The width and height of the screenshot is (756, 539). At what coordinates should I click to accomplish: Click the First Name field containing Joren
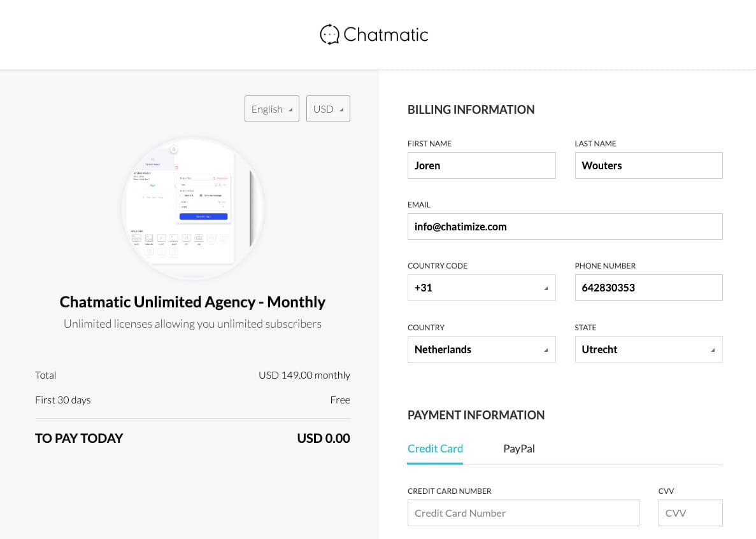tap(481, 165)
